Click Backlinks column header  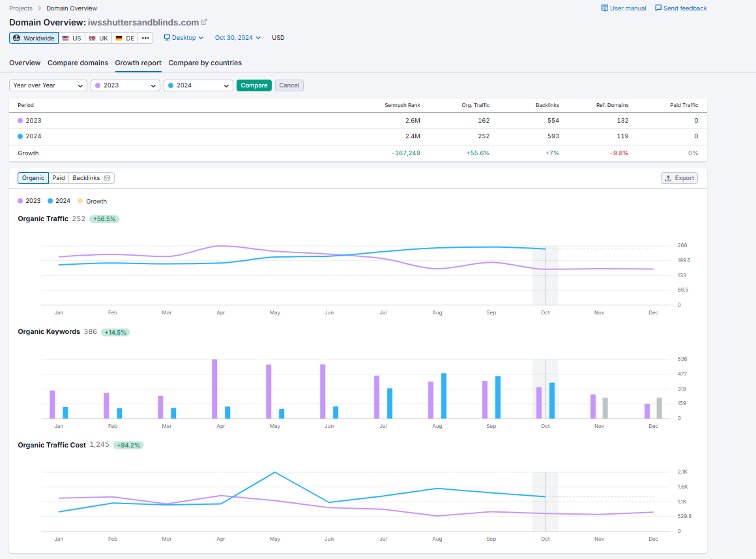(x=547, y=105)
